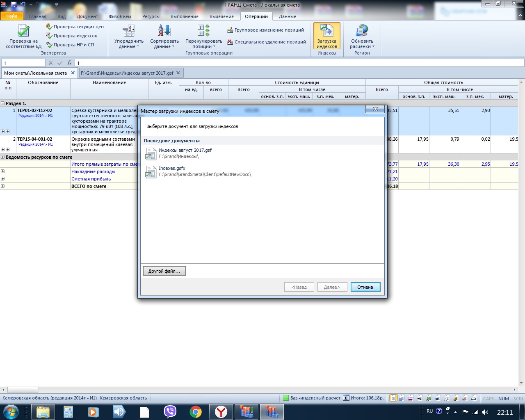Click the Кемеровская область (редакция 2014г - И1) status text
Image resolution: width=525 pixels, height=420 pixels.
point(50,398)
